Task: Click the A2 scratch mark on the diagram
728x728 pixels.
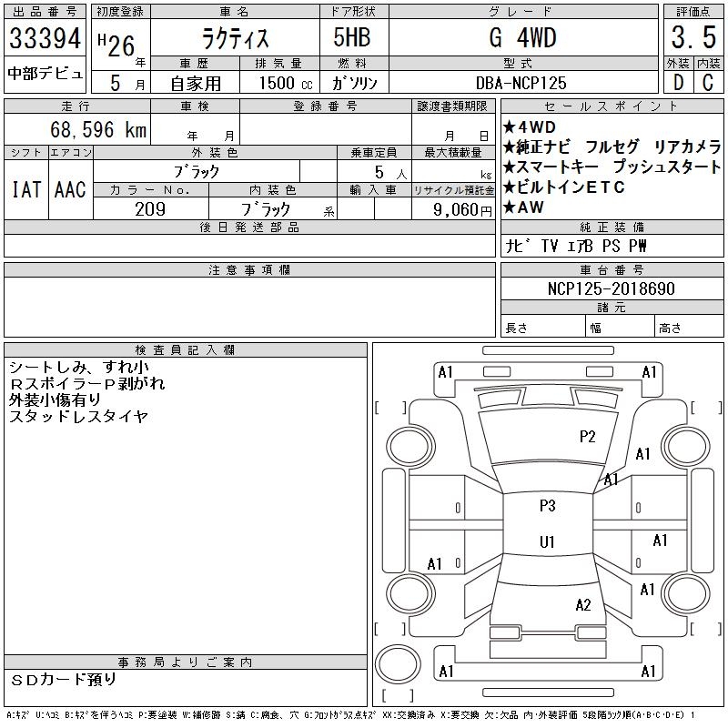Action: coord(583,605)
